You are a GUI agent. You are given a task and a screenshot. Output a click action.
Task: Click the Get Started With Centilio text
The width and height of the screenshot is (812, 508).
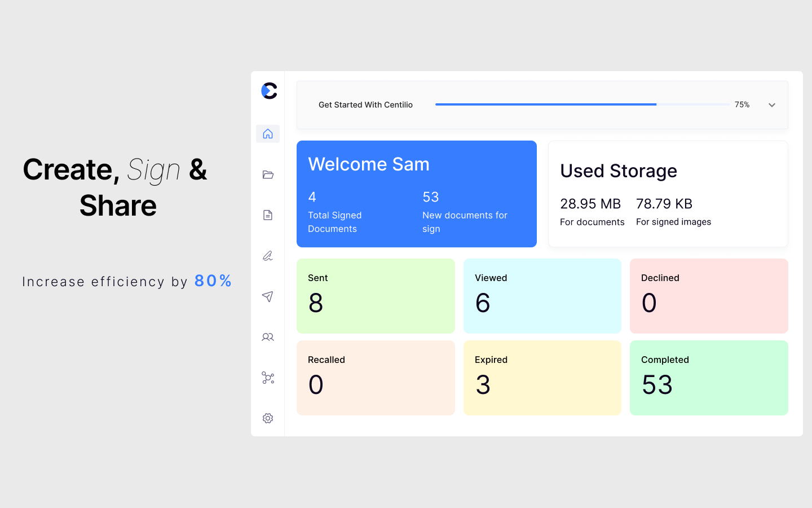[365, 104]
